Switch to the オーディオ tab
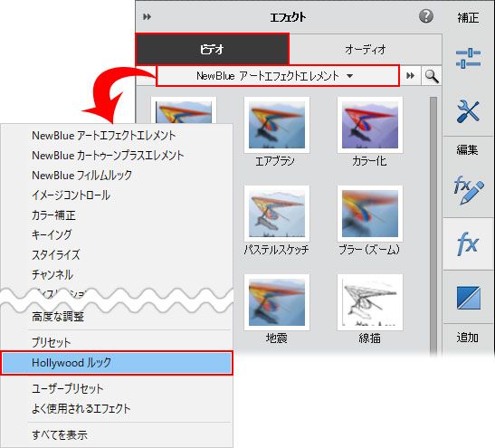 pos(366,49)
